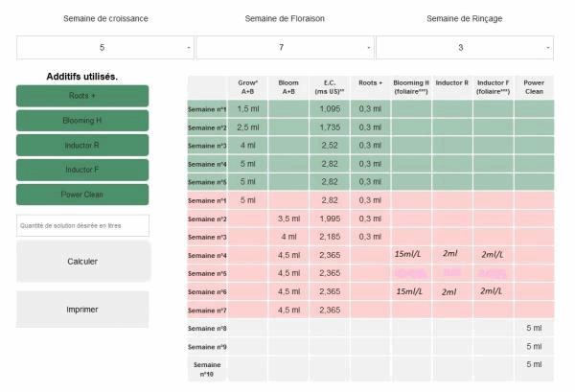The height and width of the screenshot is (392, 575).
Task: Toggle the Blooming H additive button
Action: click(x=82, y=120)
